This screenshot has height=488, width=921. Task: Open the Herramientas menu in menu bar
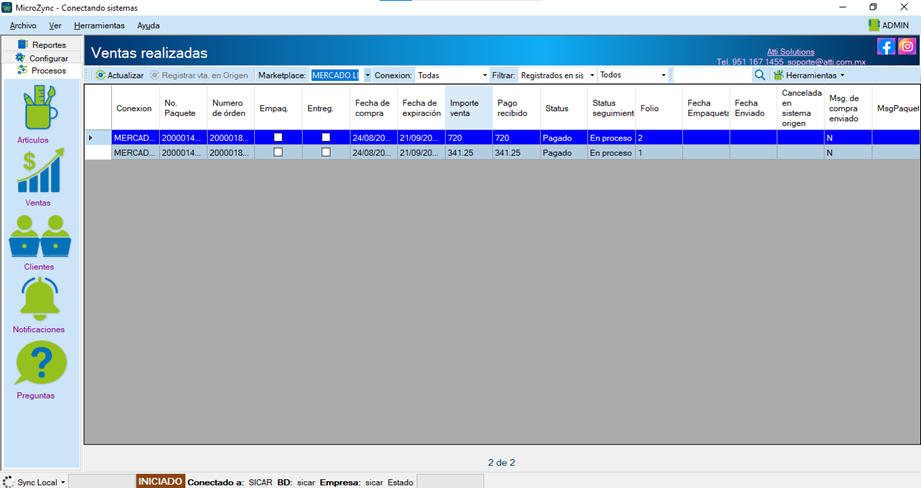[x=99, y=26]
